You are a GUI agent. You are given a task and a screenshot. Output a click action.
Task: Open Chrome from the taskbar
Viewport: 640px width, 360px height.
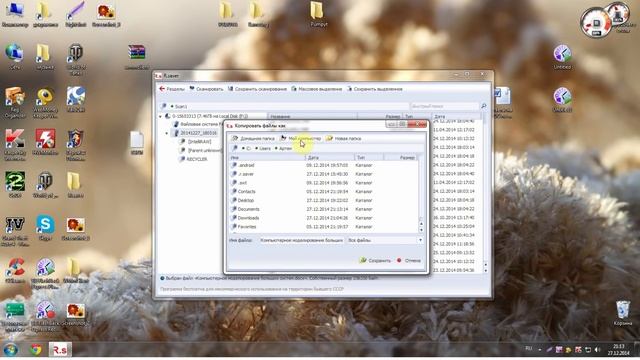click(36, 349)
